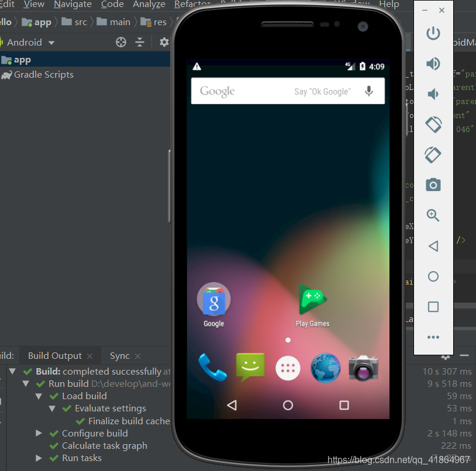The image size is (476, 471).
Task: Open the app drawer launcher icon
Action: tap(288, 368)
